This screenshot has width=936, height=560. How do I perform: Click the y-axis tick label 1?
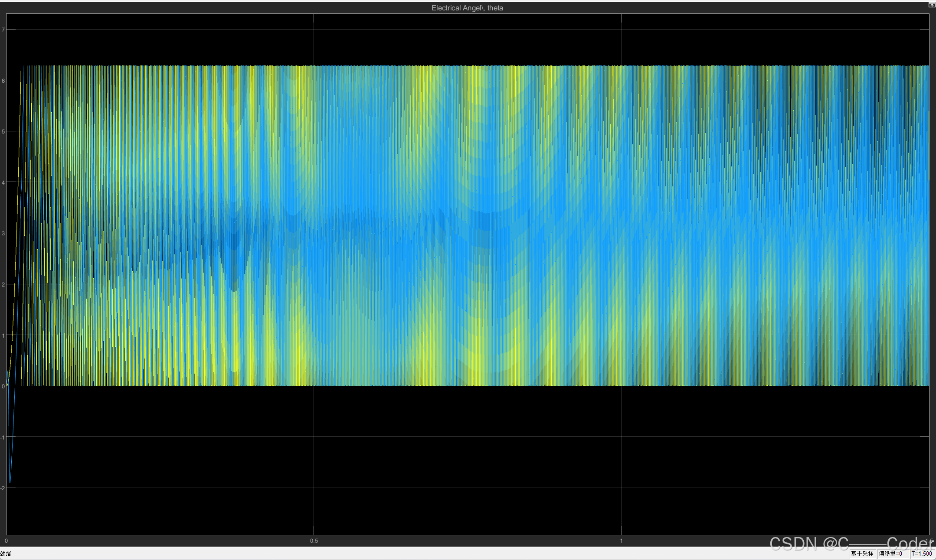coord(3,335)
